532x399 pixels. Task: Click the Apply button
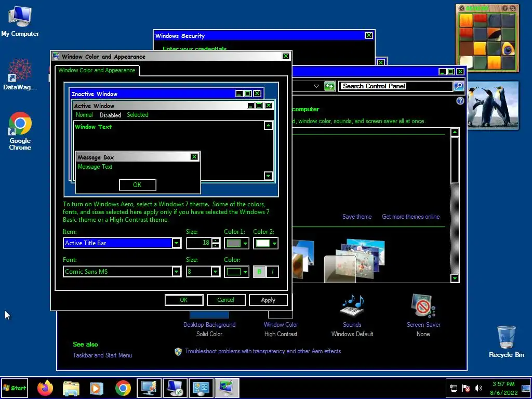[268, 300]
